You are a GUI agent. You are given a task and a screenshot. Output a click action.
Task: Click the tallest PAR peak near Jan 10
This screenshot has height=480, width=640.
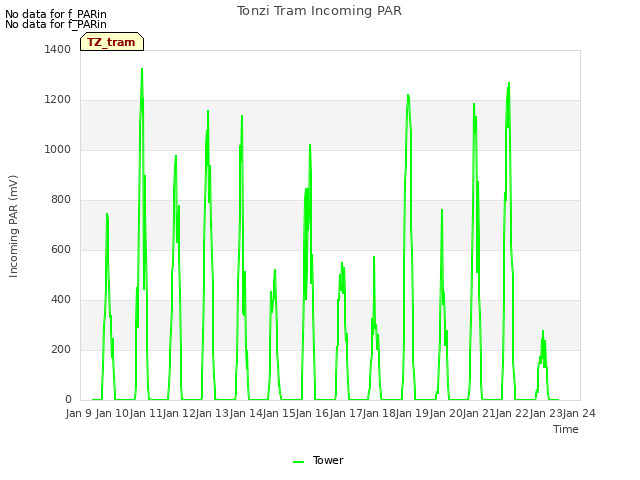coord(142,69)
